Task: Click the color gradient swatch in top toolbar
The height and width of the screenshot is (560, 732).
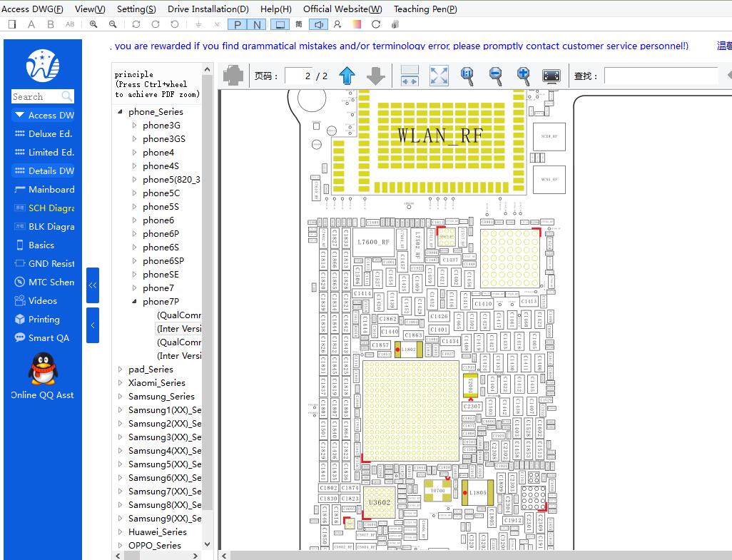Action: (x=357, y=24)
